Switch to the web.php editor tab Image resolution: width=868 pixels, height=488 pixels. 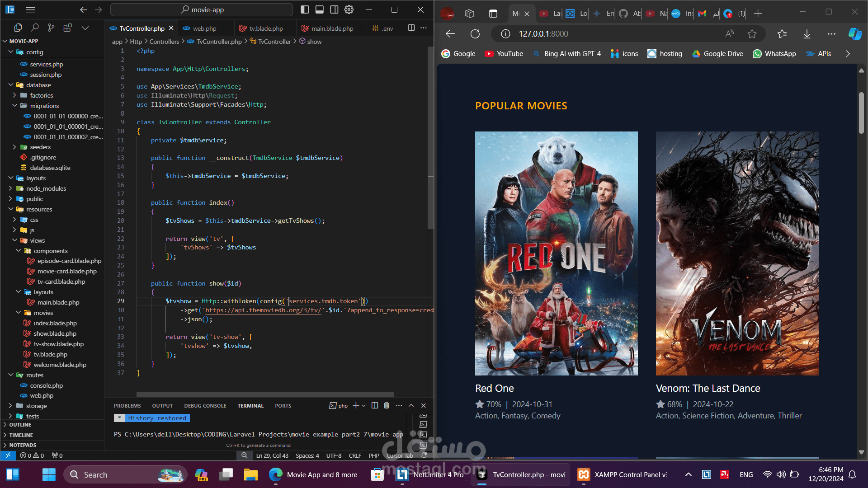(x=204, y=28)
